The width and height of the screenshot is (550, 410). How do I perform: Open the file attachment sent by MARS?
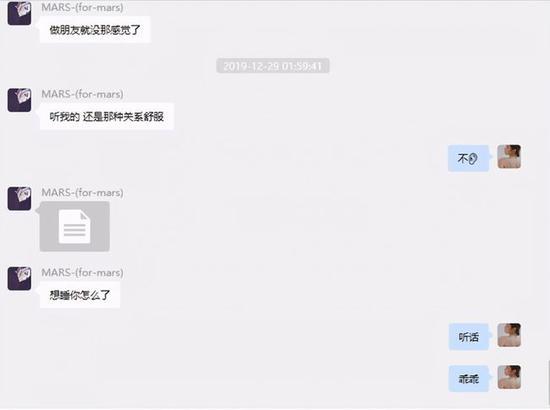coord(75,226)
